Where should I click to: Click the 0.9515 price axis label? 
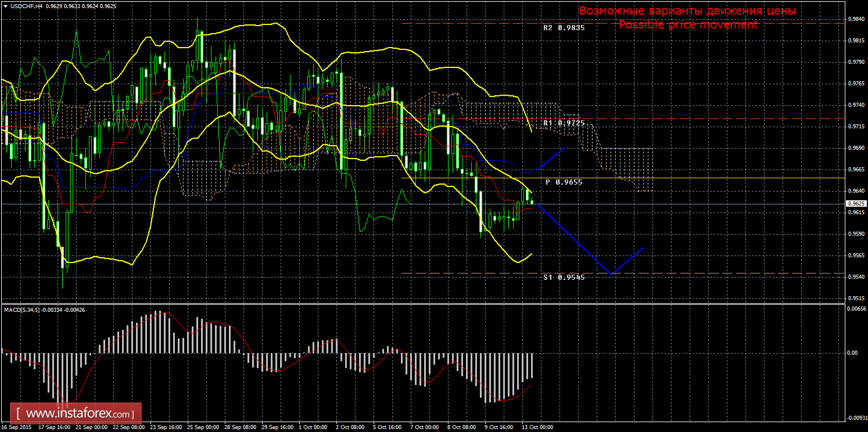(x=854, y=298)
